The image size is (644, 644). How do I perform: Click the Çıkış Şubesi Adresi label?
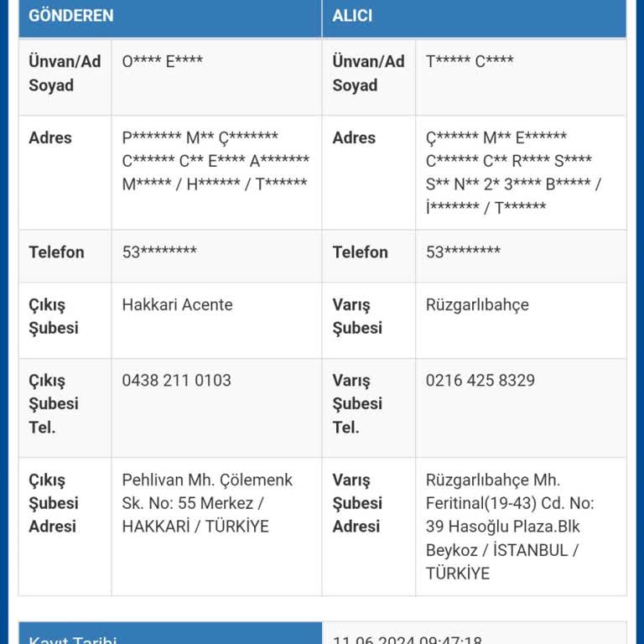(x=54, y=503)
